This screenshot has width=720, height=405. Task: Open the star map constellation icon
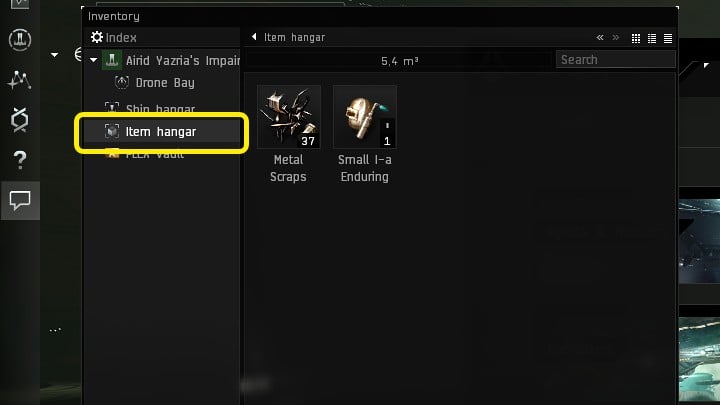click(20, 80)
